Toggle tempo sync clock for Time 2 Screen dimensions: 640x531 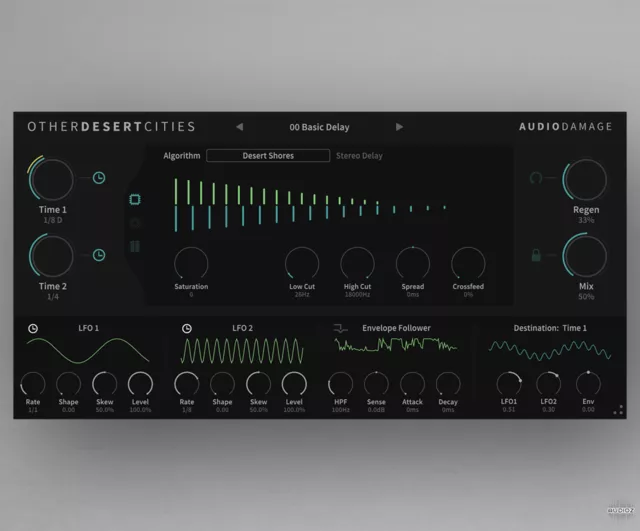pyautogui.click(x=99, y=255)
